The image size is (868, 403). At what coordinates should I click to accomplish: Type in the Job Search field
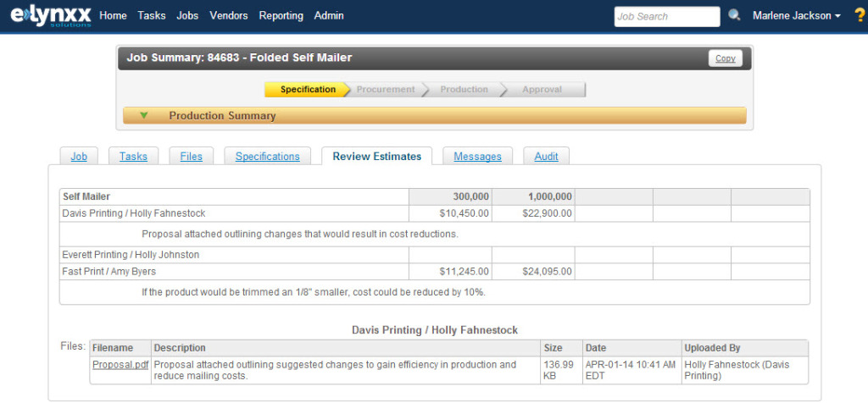point(667,16)
